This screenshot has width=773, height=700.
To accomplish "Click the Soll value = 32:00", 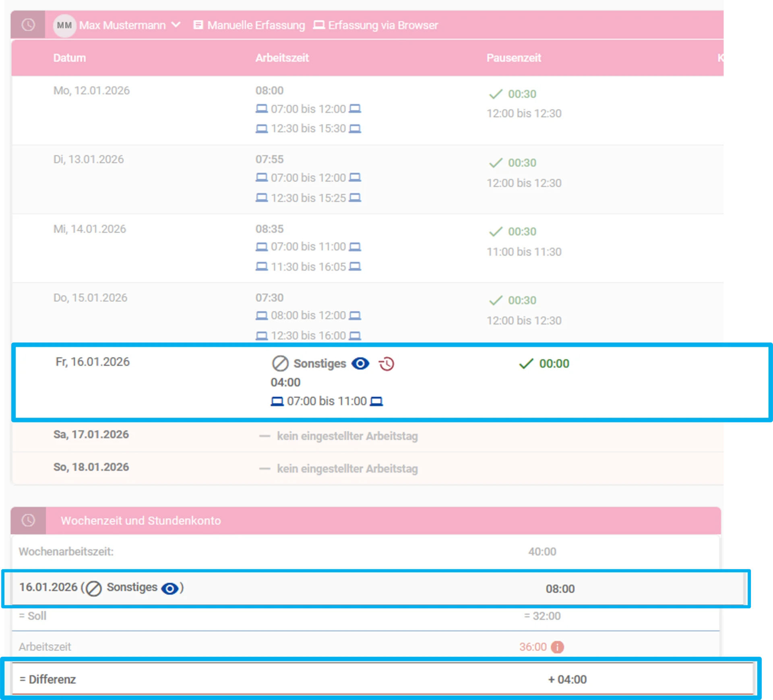I will coord(542,616).
